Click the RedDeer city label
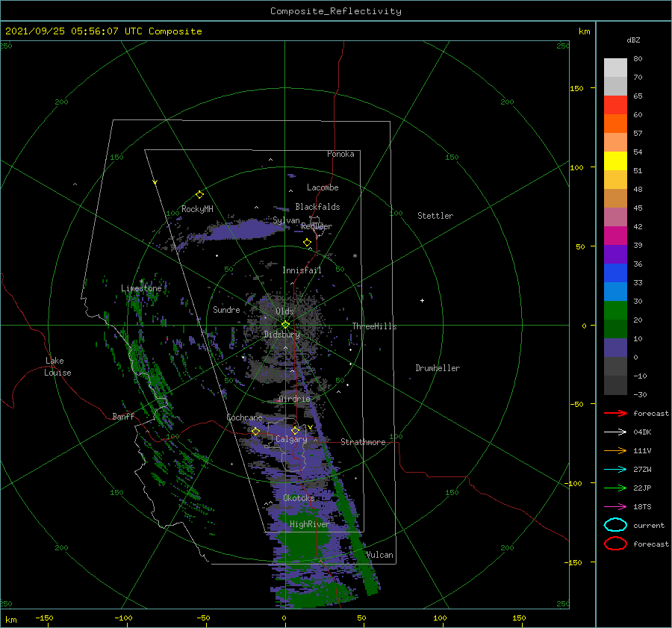Image resolution: width=672 pixels, height=628 pixels. 317,226
